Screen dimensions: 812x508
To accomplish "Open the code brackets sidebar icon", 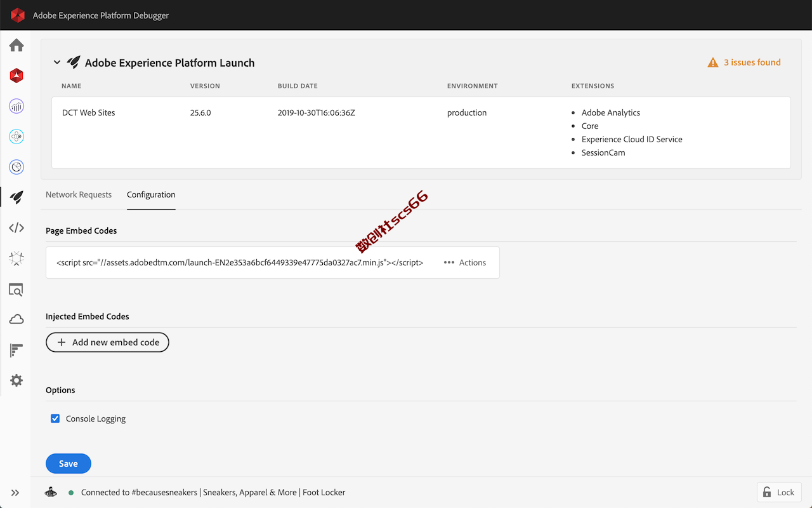I will [x=16, y=228].
